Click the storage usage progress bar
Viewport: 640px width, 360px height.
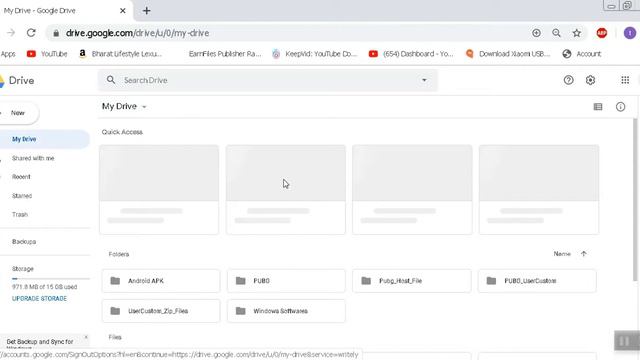[x=51, y=279]
